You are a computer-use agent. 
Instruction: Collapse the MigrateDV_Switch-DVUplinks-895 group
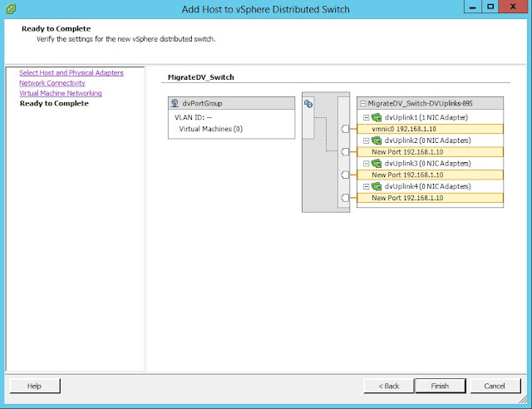pos(363,103)
